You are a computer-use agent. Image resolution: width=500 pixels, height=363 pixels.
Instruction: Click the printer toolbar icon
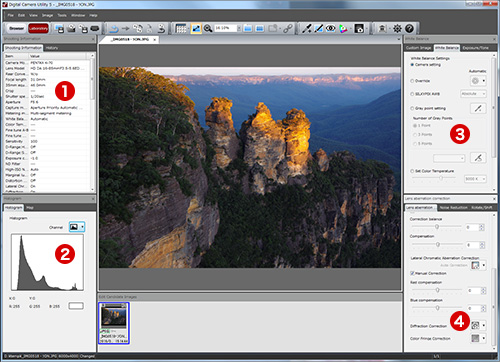95,29
